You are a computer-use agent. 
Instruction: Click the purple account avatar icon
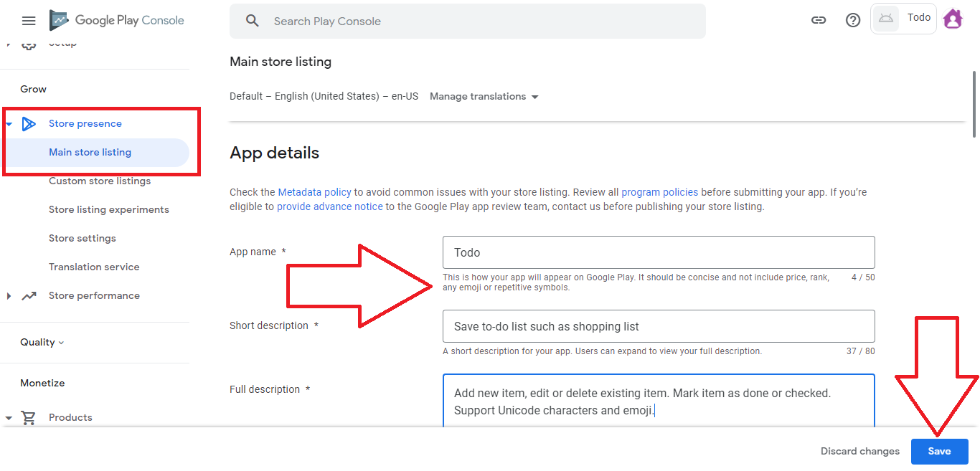(953, 19)
